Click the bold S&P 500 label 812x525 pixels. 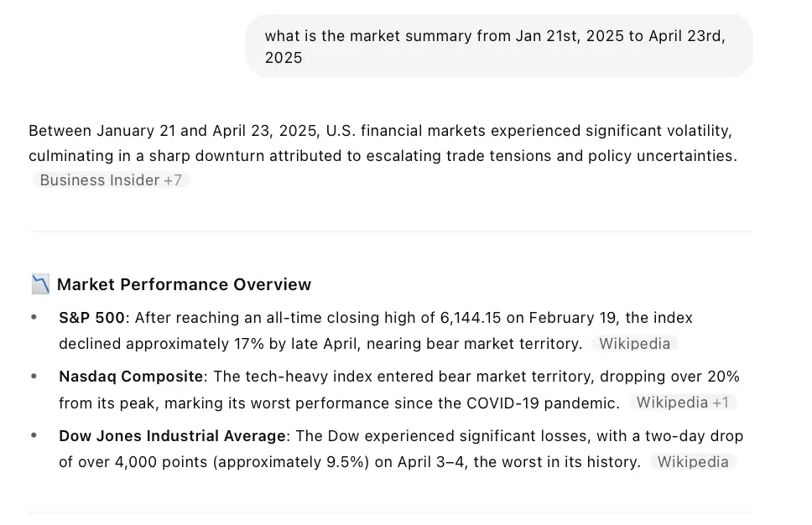[x=92, y=318]
